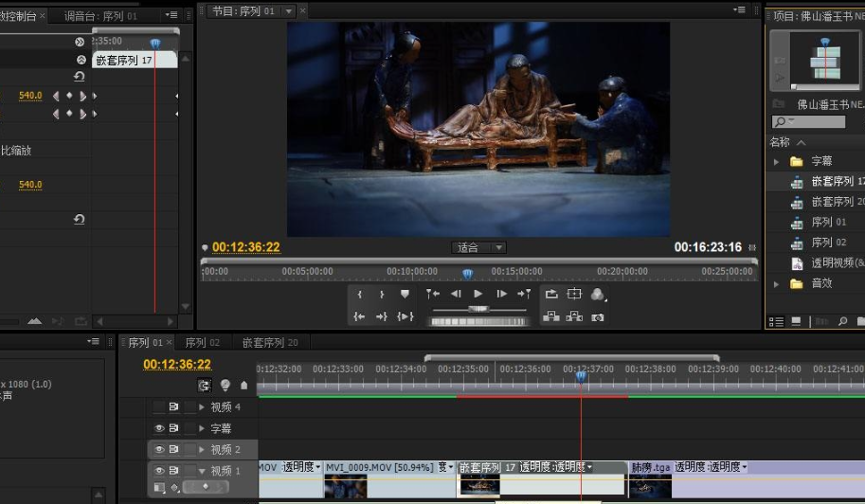Screen dimensions: 865x504
Task: Click the Set Sequence Marker icon in timeline
Action: [x=243, y=386]
